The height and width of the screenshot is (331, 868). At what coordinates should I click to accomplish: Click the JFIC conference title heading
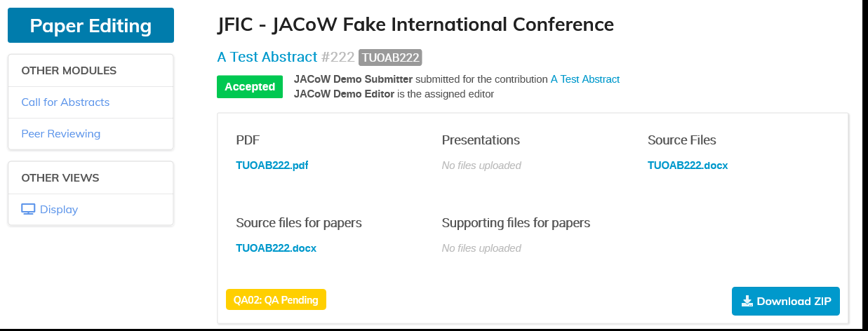(415, 25)
